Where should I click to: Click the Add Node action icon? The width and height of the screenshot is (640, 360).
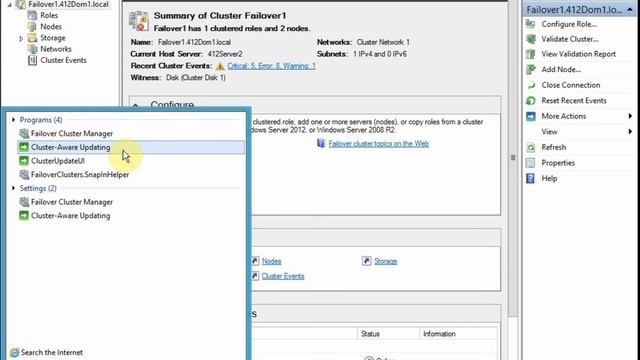(531, 69)
